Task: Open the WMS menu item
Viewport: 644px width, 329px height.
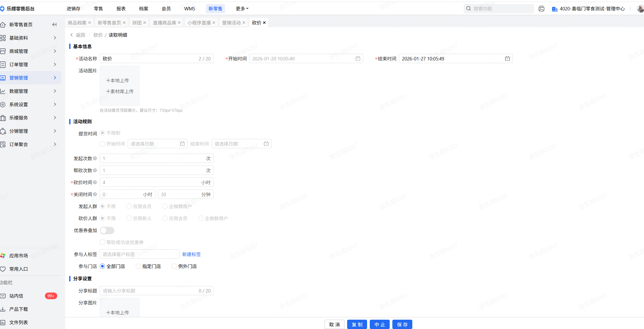Action: [x=189, y=9]
